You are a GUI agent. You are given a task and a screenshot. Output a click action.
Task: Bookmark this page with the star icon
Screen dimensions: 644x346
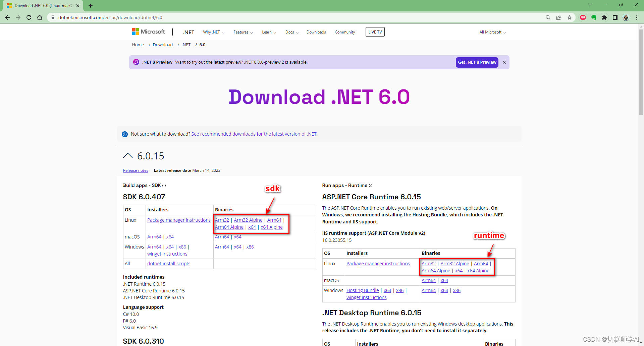pyautogui.click(x=569, y=17)
